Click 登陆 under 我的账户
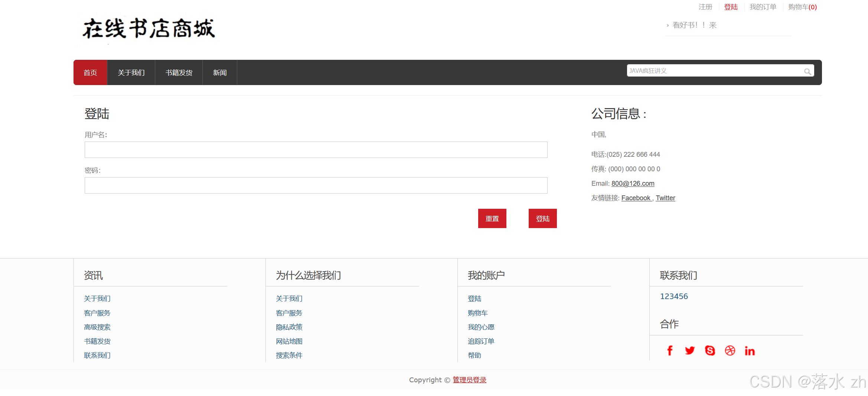 coord(474,299)
